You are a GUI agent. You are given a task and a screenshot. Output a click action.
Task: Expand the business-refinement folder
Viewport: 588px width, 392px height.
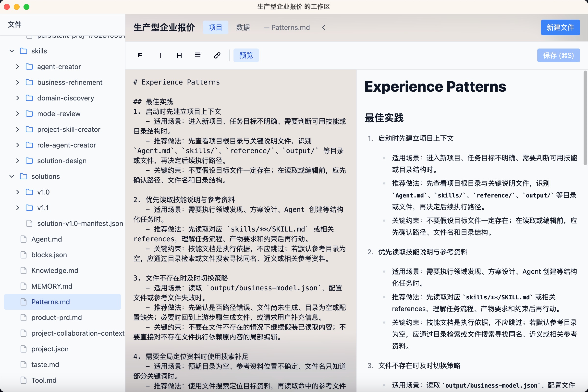point(17,83)
